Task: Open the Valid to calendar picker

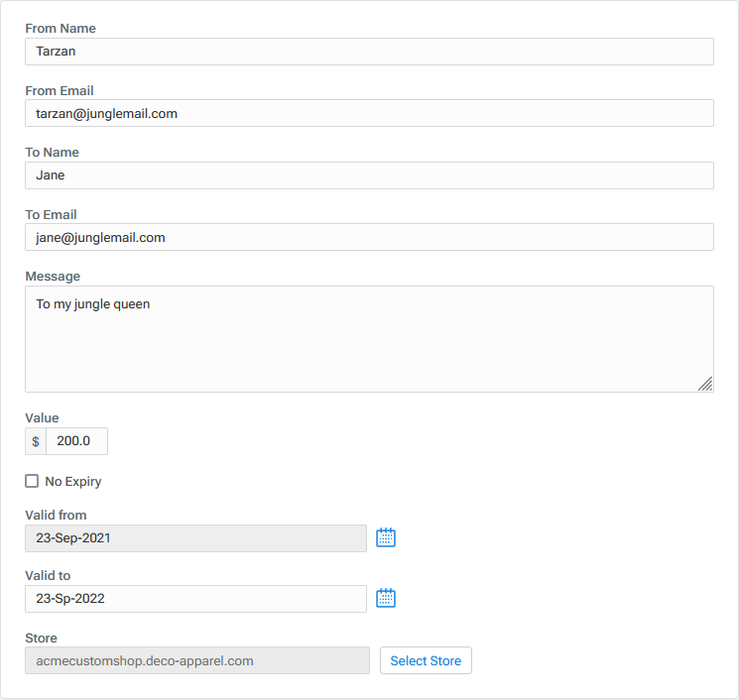Action: click(x=386, y=598)
